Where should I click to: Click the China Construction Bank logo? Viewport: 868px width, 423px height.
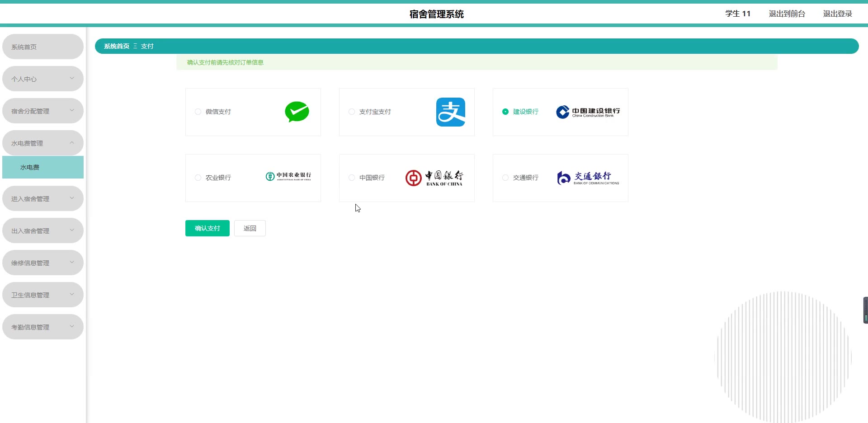[588, 112]
